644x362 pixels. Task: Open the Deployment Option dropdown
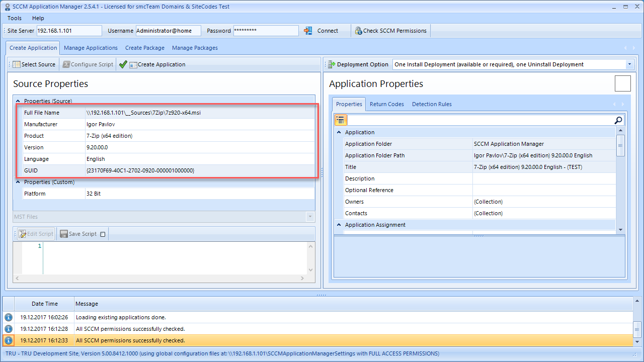629,64
